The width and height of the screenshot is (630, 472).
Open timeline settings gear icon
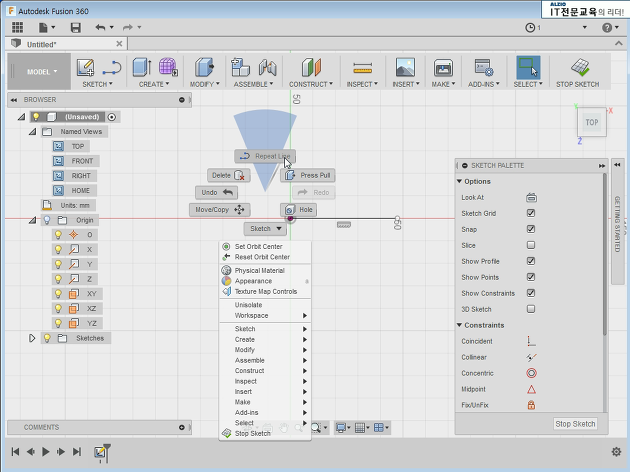[x=616, y=452]
